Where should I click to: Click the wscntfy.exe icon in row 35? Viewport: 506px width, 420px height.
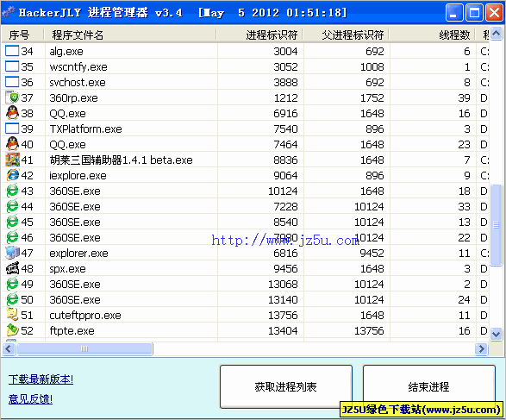[12, 66]
